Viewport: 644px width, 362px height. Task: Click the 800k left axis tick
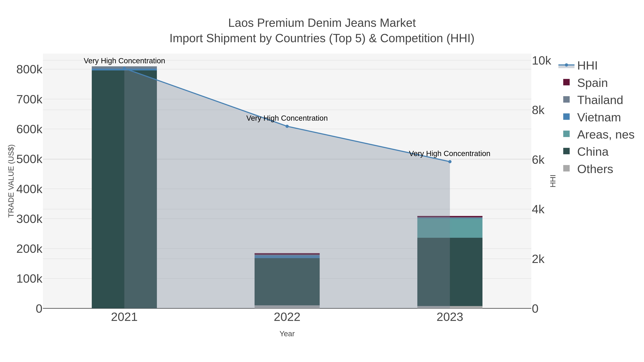pos(30,70)
